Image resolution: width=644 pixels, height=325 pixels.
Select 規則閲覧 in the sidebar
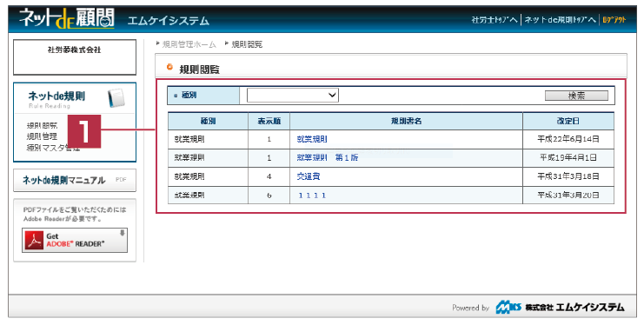coord(42,126)
